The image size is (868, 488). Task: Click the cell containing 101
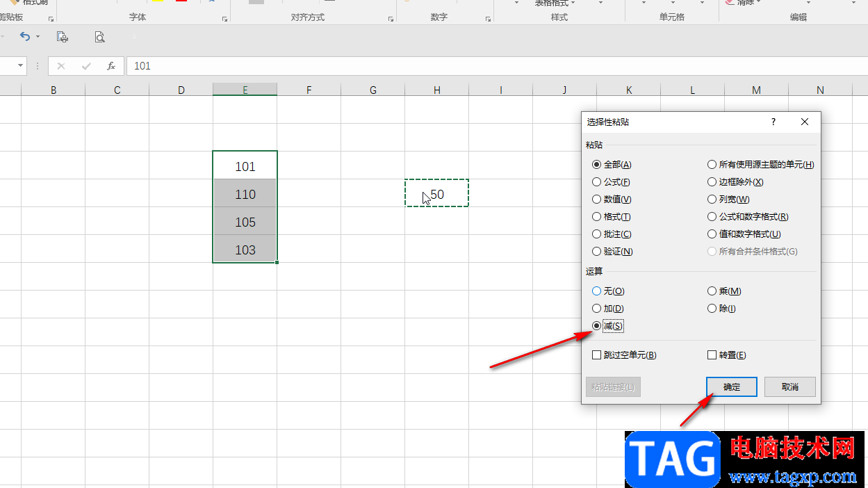pos(245,166)
